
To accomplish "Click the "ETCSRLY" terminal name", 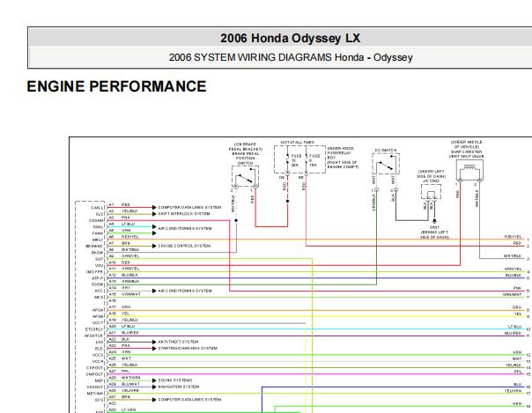I will [94, 329].
